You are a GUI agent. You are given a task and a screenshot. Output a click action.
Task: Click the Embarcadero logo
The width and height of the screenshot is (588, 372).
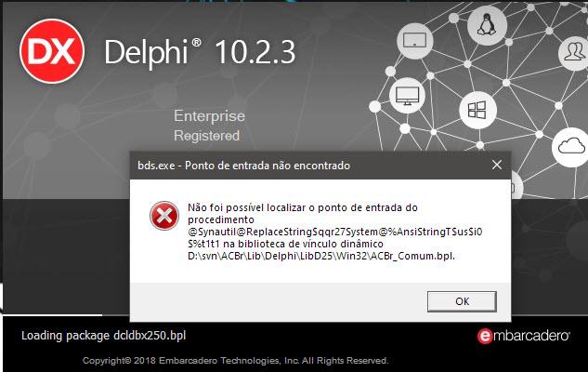[x=524, y=336]
